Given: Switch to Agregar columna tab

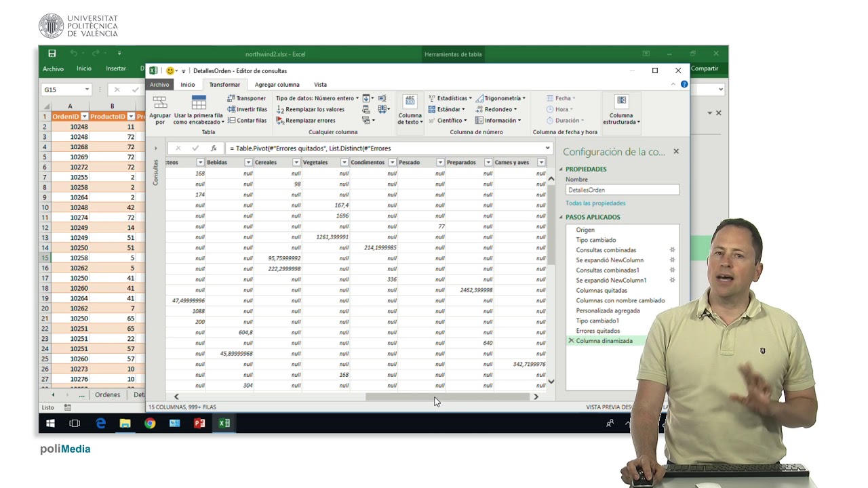Looking at the screenshot, I should click(x=277, y=85).
